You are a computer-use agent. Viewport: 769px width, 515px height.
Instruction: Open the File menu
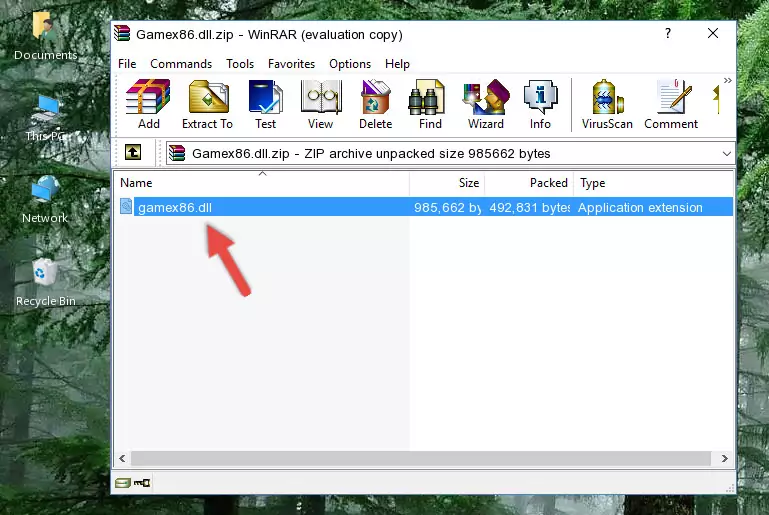(127, 64)
